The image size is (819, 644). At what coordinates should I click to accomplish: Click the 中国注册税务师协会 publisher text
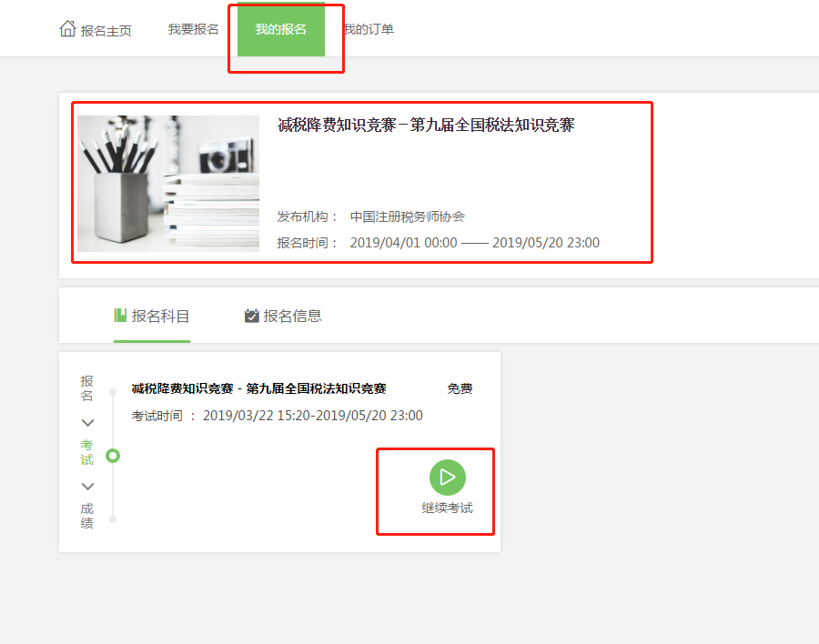(x=408, y=216)
